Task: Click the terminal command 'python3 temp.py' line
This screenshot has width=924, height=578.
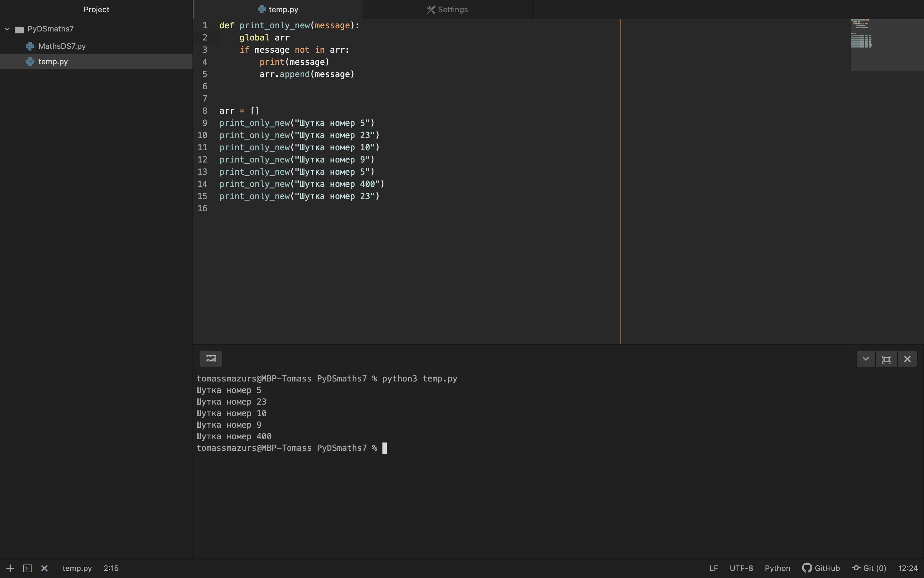Action: click(420, 379)
